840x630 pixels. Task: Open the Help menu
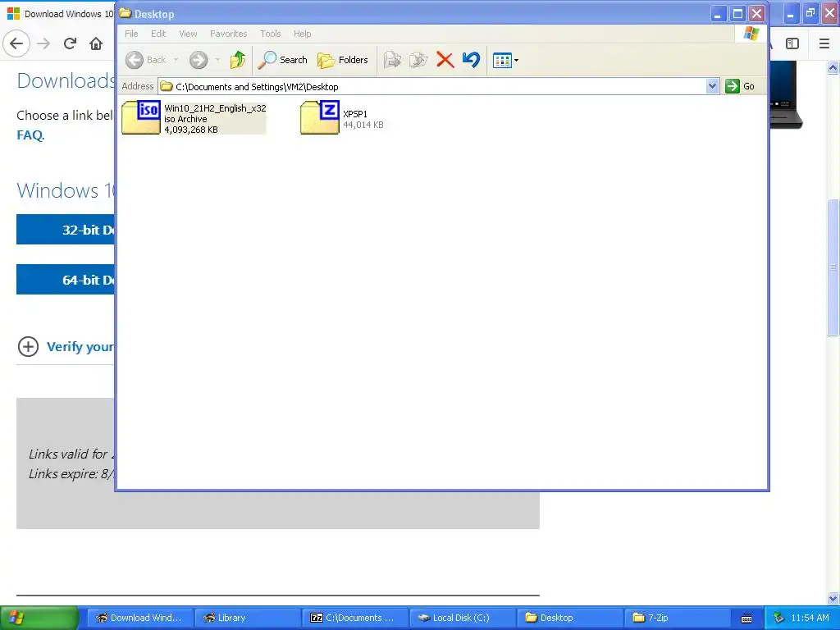(x=302, y=34)
